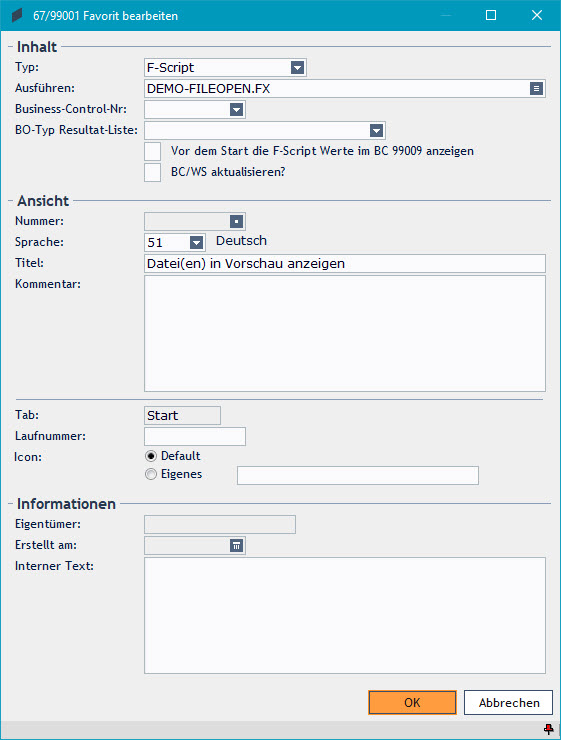This screenshot has height=740, width=561.
Task: Close the Favorit bearbeiten dialog
Action: point(536,15)
